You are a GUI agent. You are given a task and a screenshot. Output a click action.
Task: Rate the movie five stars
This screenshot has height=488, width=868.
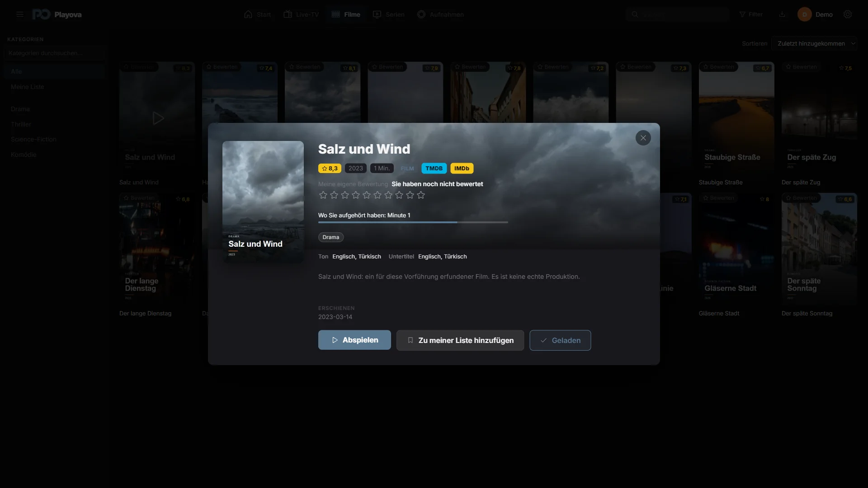[367, 195]
